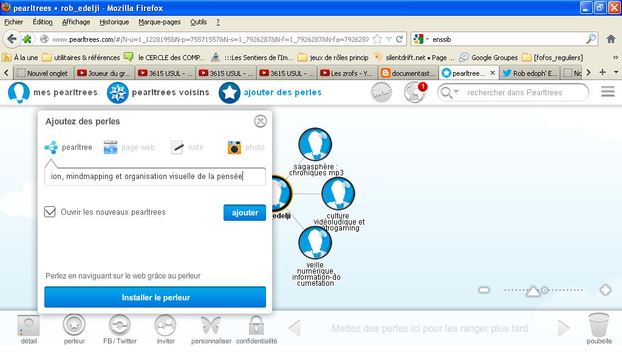This screenshot has height=364, width=622.
Task: Select the page web pearl type
Action: coord(129,147)
